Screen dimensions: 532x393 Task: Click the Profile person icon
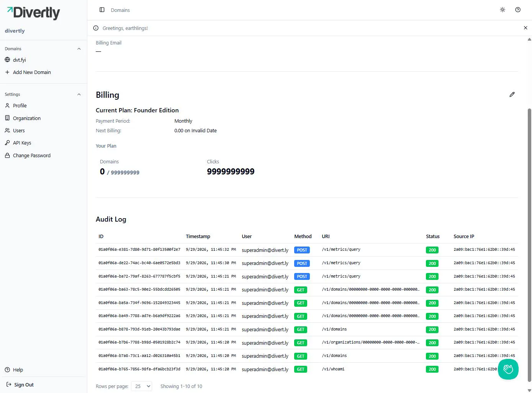point(7,105)
